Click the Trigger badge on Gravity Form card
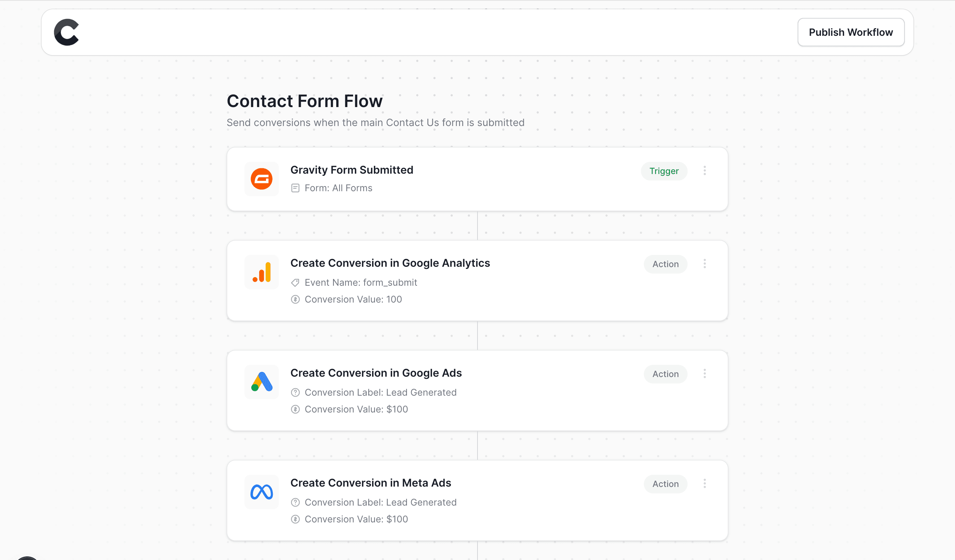Viewport: 955px width, 560px height. [664, 171]
